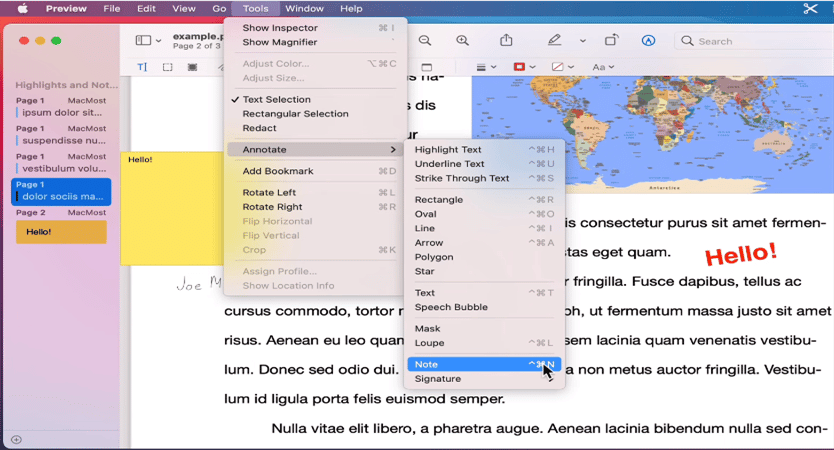This screenshot has width=834, height=450.
Task: Choose Text annotation in submenu
Action: tap(484, 293)
